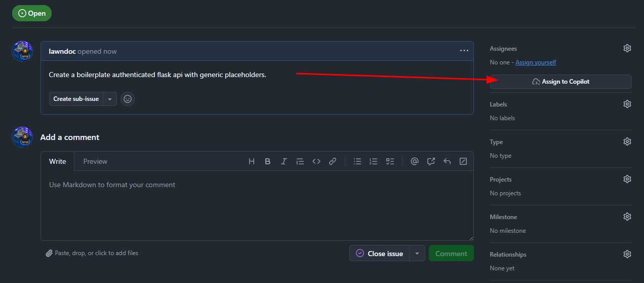644x283 pixels.
Task: Insert an unordered bullet list
Action: point(357,161)
